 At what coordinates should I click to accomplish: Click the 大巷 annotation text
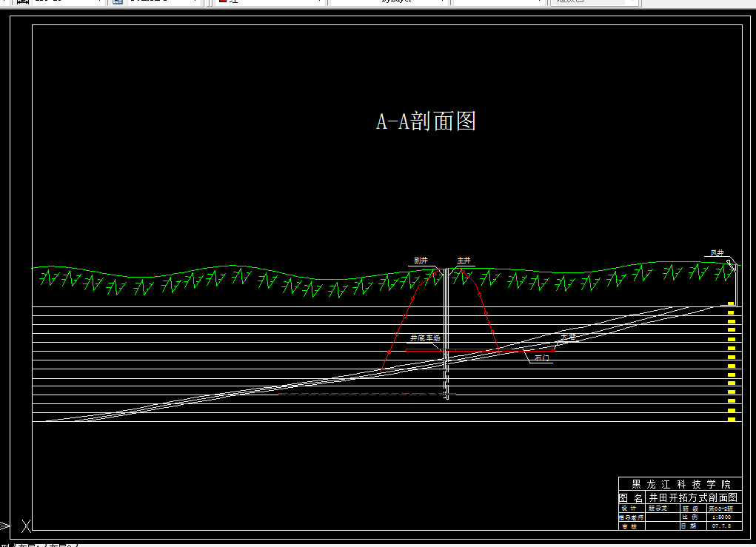click(x=569, y=337)
